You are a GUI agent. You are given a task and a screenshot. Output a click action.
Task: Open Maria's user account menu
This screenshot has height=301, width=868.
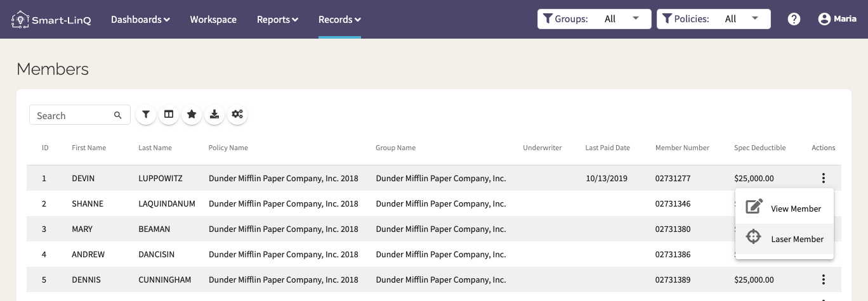pos(838,19)
